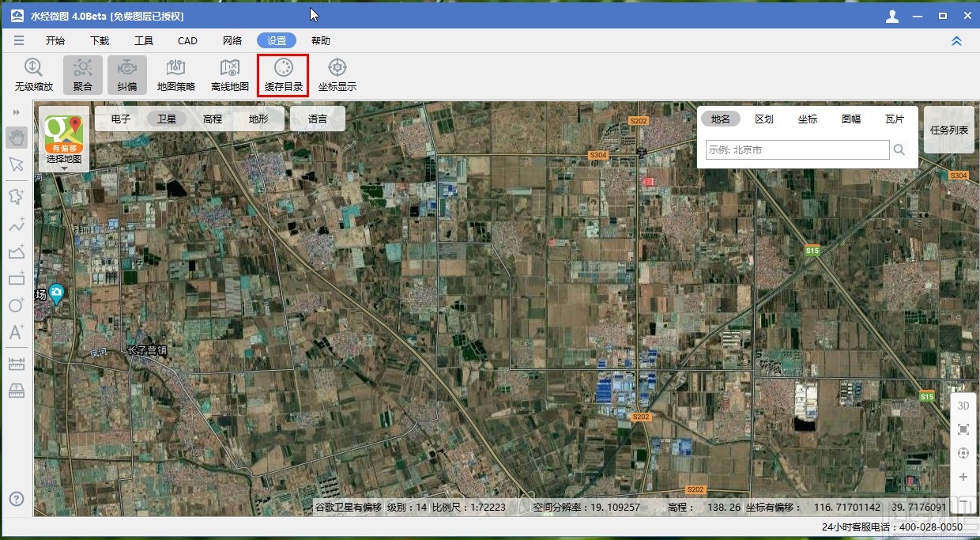Click the 比例尺 1:72223 scale readout

point(469,508)
